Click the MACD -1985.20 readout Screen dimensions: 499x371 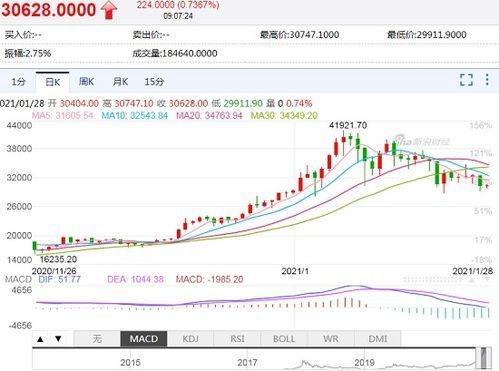(209, 279)
